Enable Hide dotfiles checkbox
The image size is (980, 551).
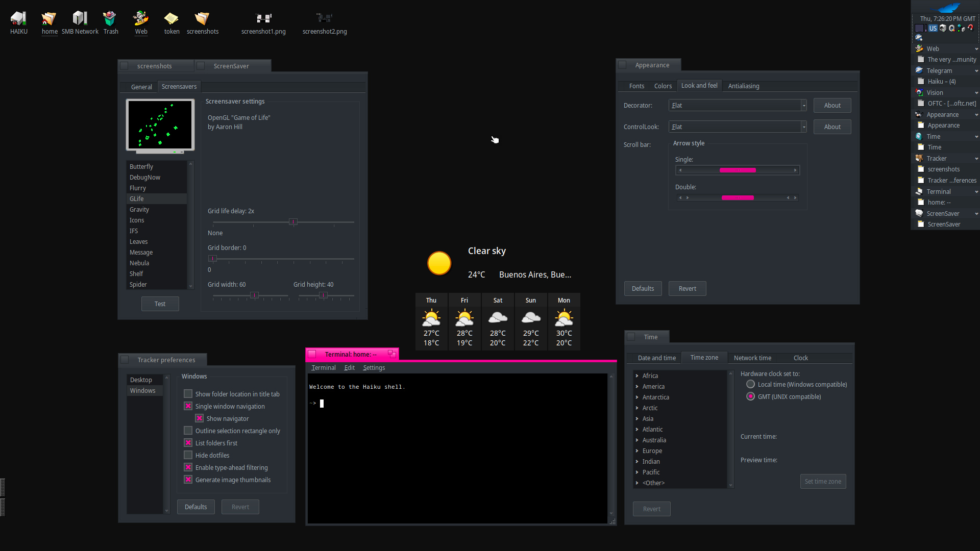click(x=188, y=455)
